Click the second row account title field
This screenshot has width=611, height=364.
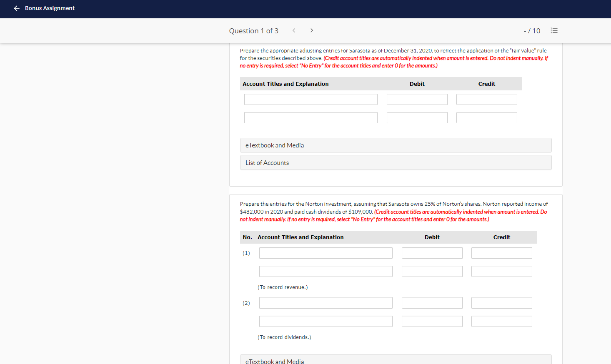[x=311, y=117]
